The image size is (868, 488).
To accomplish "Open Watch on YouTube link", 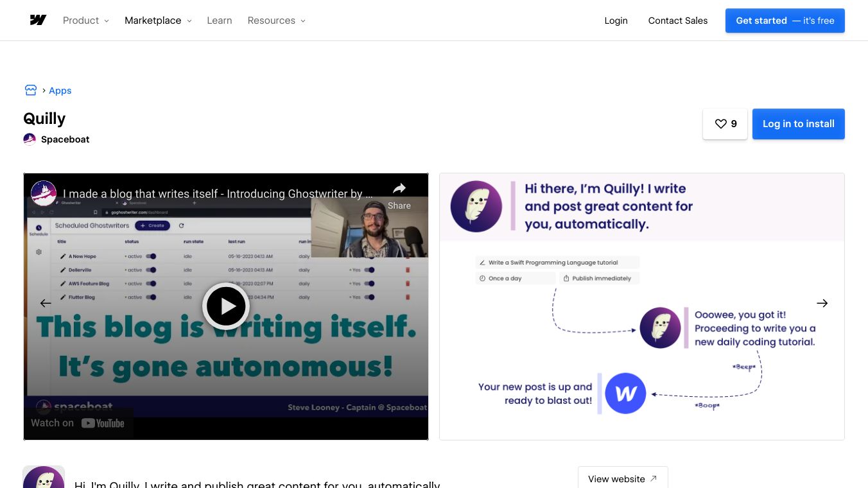I will [78, 423].
